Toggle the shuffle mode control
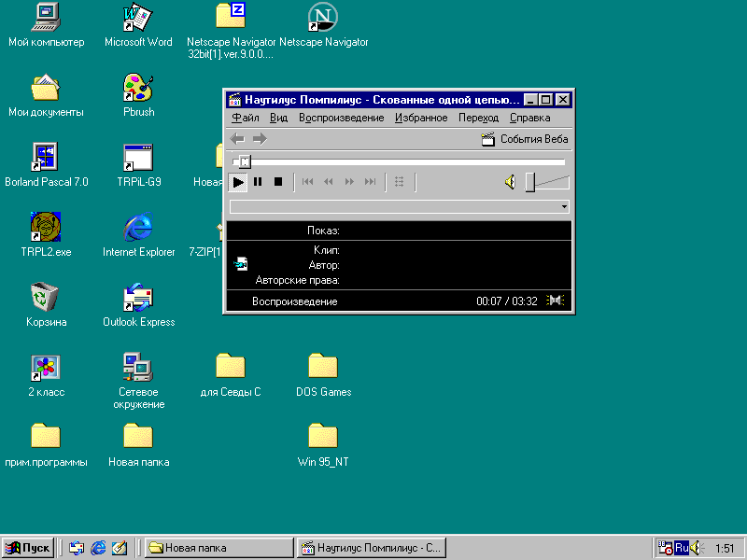 (x=399, y=182)
